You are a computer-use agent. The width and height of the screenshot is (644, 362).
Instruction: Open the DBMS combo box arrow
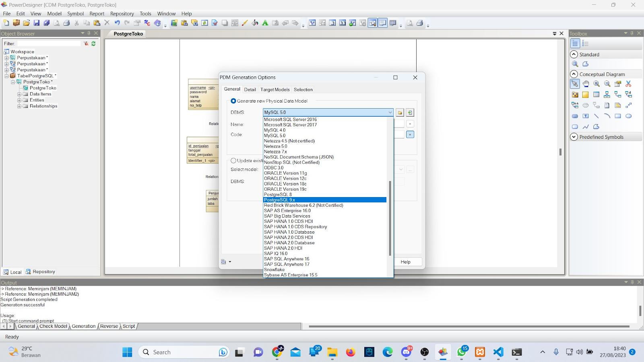(390, 112)
